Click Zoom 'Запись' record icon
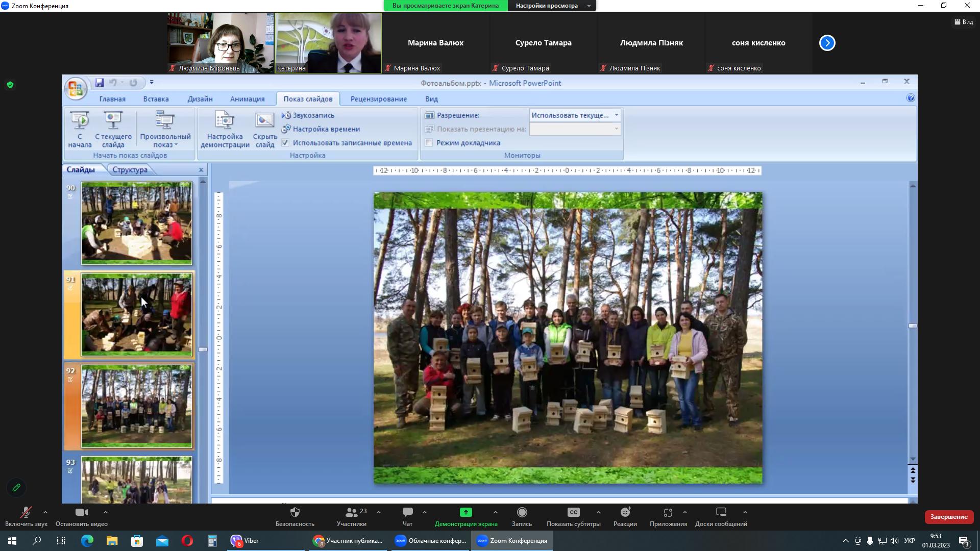Screen dimensions: 980x551 tap(522, 512)
